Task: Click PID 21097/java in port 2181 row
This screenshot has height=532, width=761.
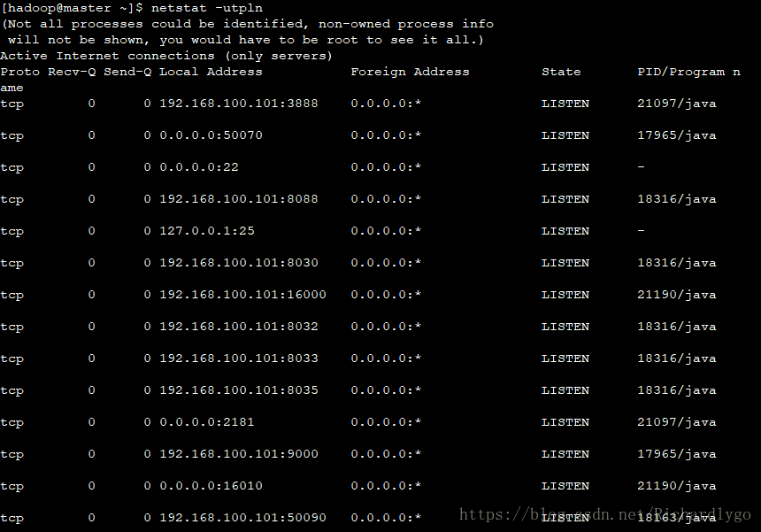Action: click(x=677, y=422)
